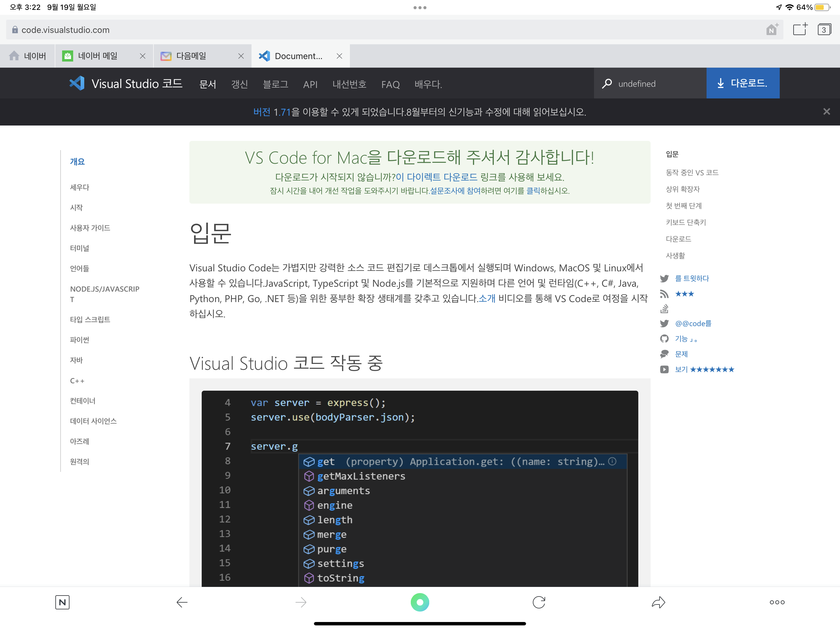The height and width of the screenshot is (630, 840).
Task: Open the Naver whale add-bookmark icon in address bar
Action: pyautogui.click(x=772, y=29)
